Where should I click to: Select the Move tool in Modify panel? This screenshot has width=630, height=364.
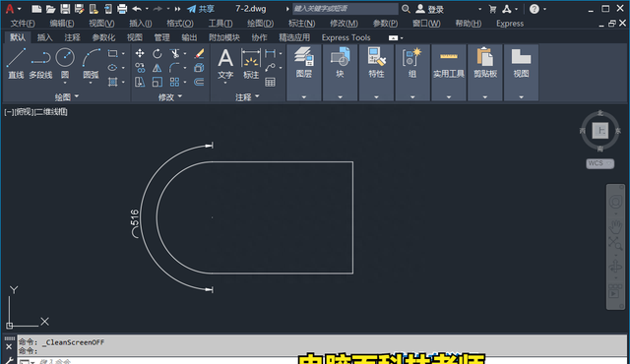140,53
